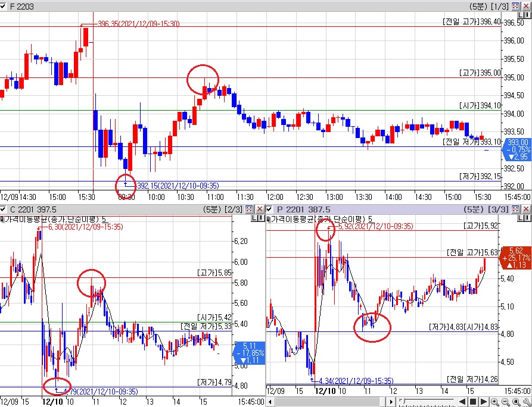This screenshot has height=407, width=532.
Task: Click the 5.62 current price tag
Action: tap(515, 258)
